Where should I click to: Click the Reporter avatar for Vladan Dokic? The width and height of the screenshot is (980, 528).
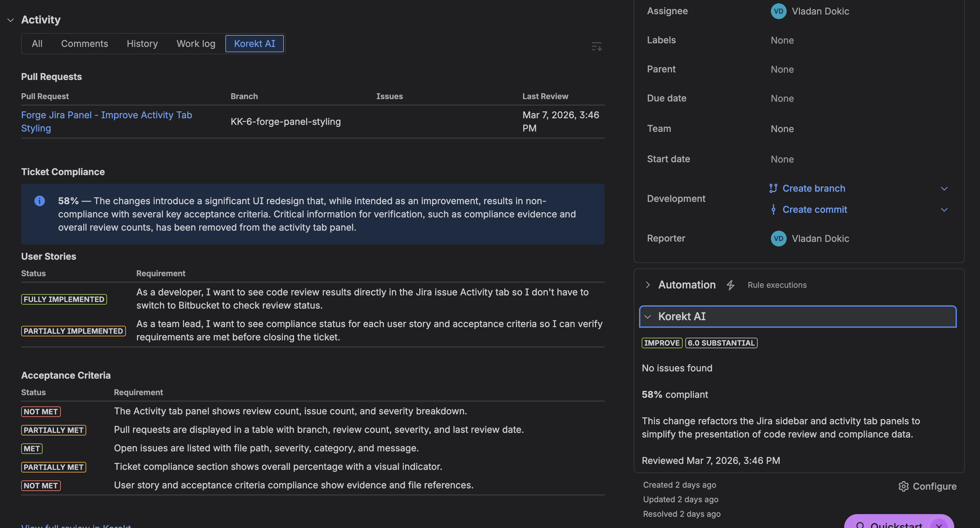coord(778,239)
